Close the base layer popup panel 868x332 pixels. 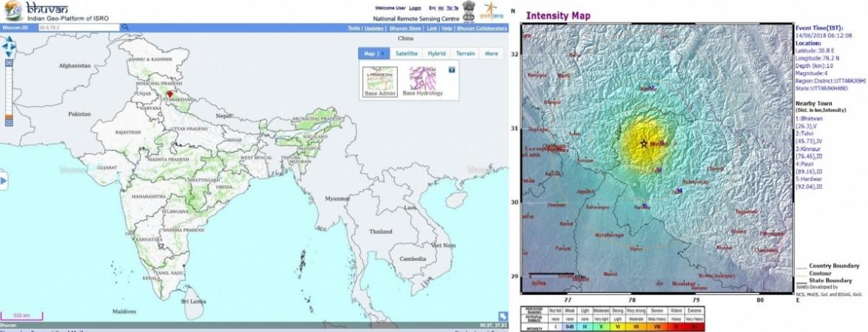pos(452,69)
